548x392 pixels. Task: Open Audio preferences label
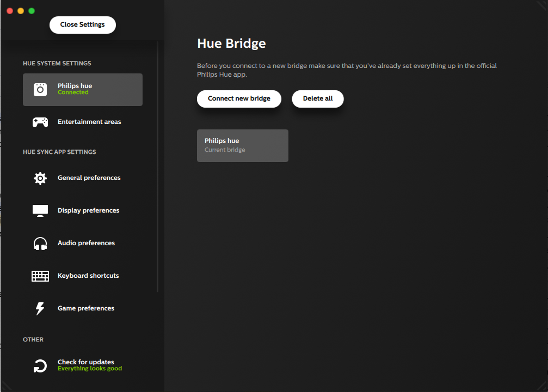(x=86, y=243)
